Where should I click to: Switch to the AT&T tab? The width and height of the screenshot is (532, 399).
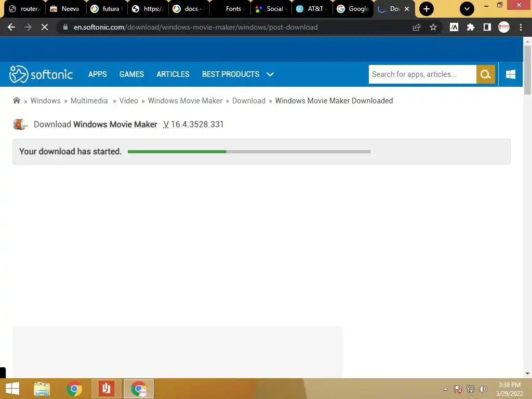pyautogui.click(x=312, y=9)
